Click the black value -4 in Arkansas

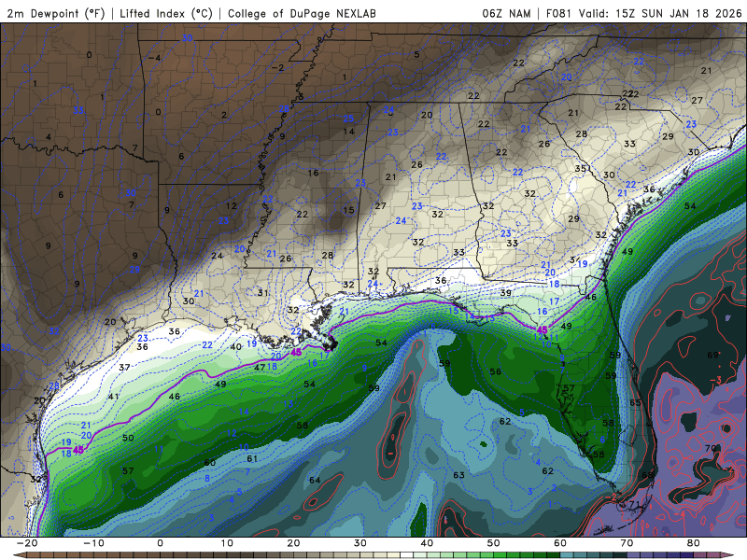pos(154,58)
